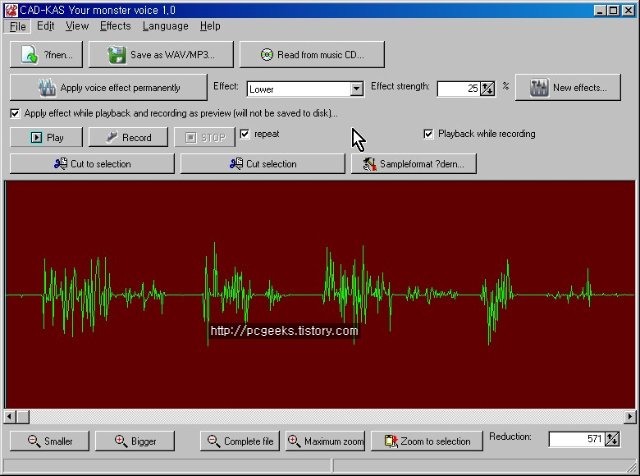Close the Your monster voice window
The height and width of the screenshot is (476, 640).
point(629,10)
